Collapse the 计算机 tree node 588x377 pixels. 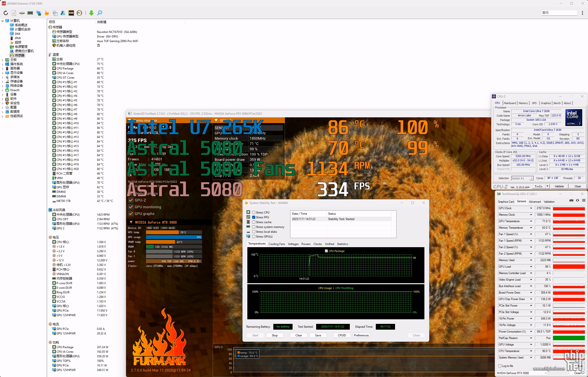2,21
